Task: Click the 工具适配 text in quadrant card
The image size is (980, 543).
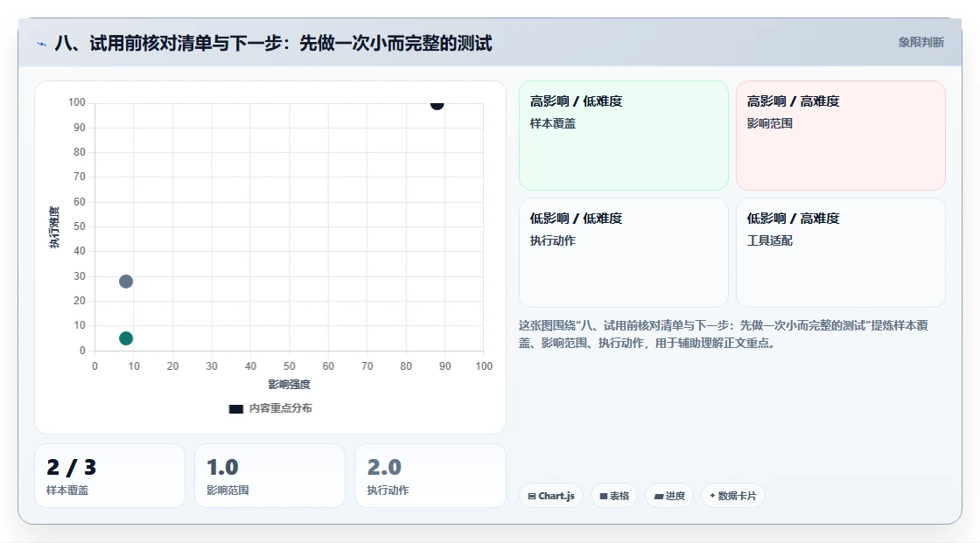Action: click(x=769, y=240)
